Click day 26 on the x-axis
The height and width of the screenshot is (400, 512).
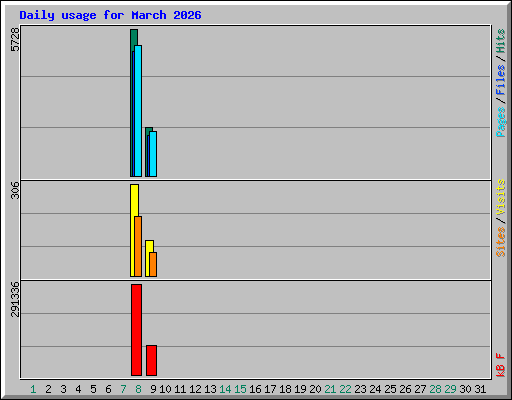tap(405, 389)
